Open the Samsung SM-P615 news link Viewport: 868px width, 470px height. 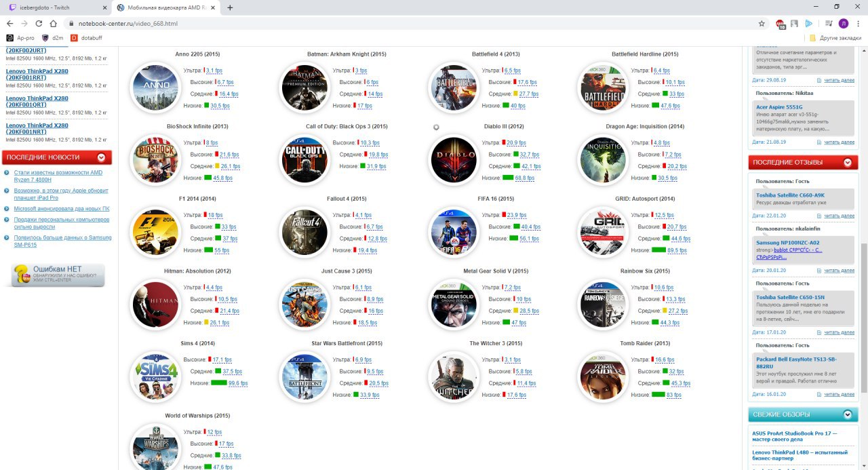click(63, 241)
